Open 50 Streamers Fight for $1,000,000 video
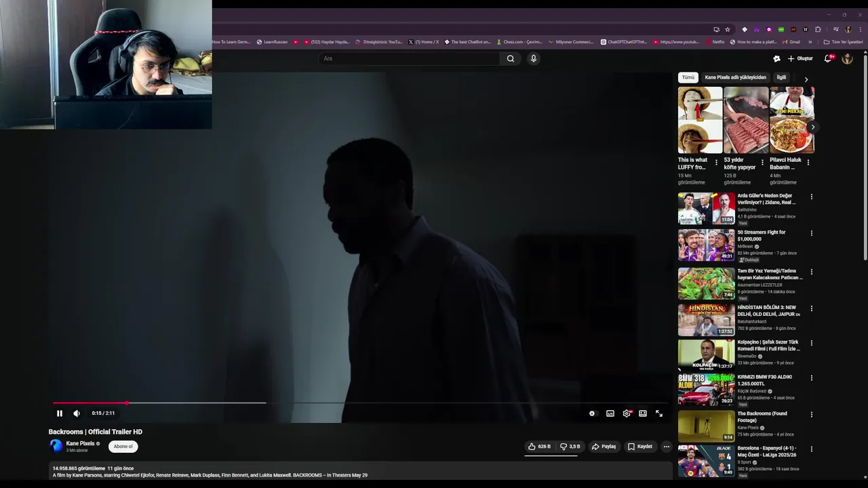Screen dimensions: 868x488 tap(706, 245)
